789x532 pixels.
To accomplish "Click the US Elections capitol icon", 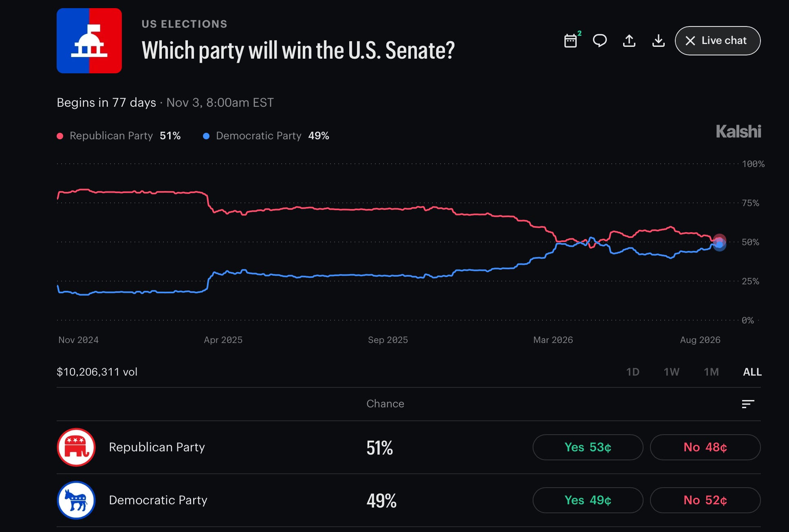I will 89,41.
